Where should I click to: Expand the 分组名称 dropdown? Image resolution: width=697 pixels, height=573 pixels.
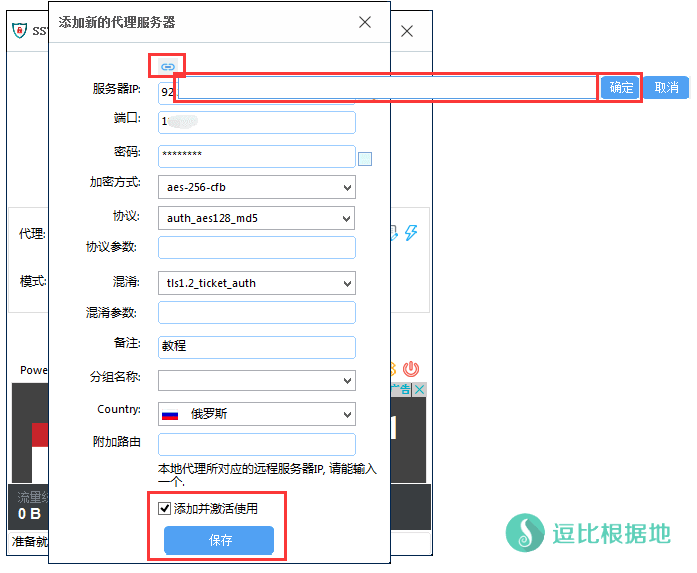256,380
